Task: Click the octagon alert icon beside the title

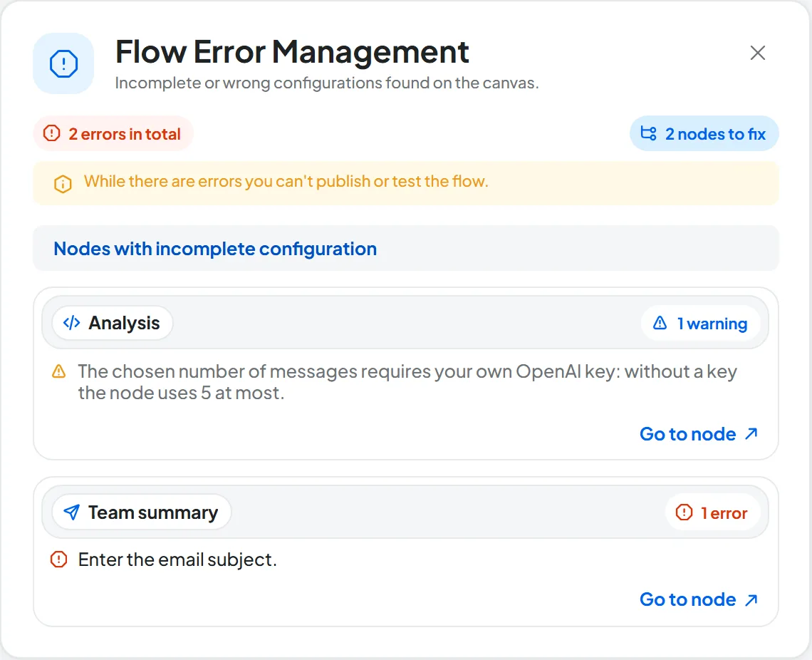Action: 63,63
